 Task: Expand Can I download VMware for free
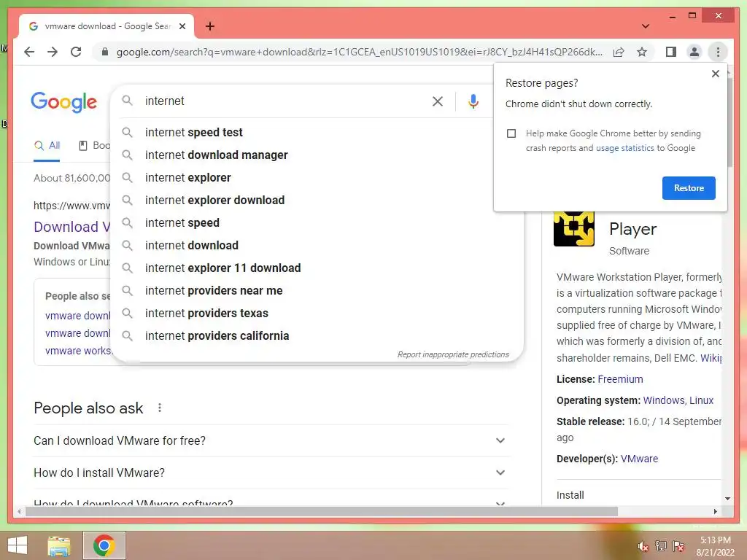pos(271,440)
